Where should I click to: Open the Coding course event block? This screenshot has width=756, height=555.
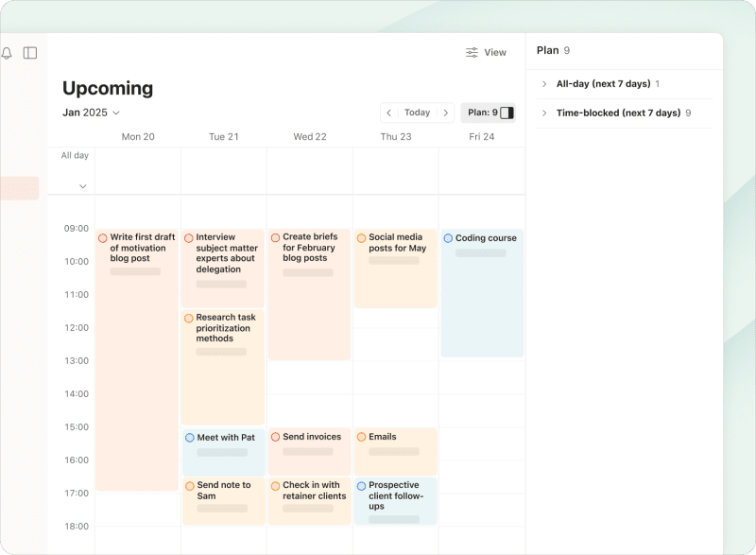(482, 293)
